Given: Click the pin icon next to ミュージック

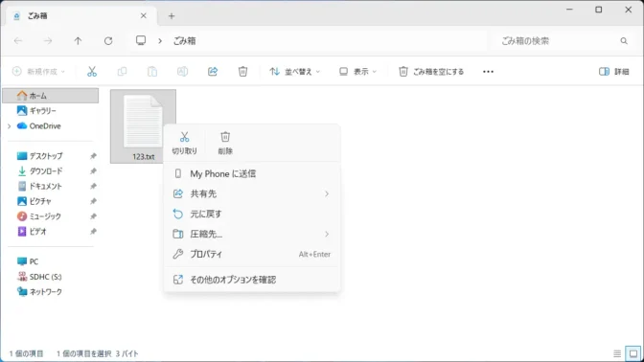Looking at the screenshot, I should pyautogui.click(x=93, y=216).
